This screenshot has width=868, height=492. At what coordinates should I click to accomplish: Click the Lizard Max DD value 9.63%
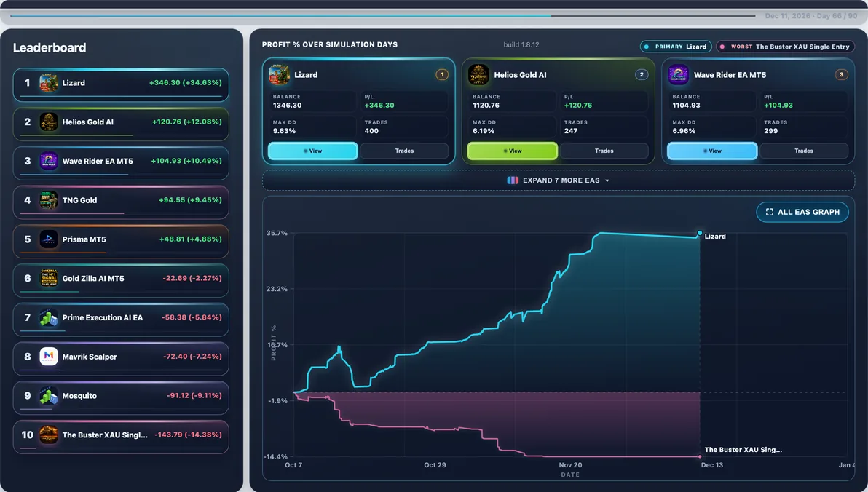click(x=284, y=131)
